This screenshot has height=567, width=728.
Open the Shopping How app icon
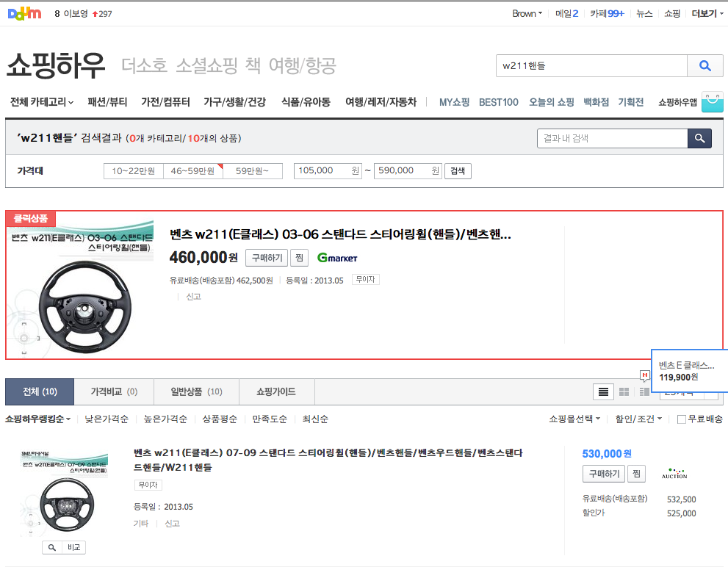712,102
